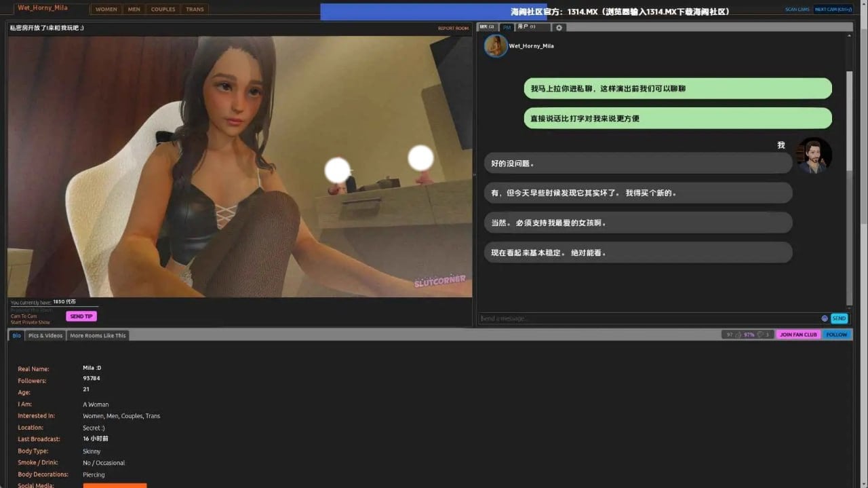Screen dimensions: 868x488
Task: Click the Wet_Horny_Mila title in header
Action: coord(43,8)
